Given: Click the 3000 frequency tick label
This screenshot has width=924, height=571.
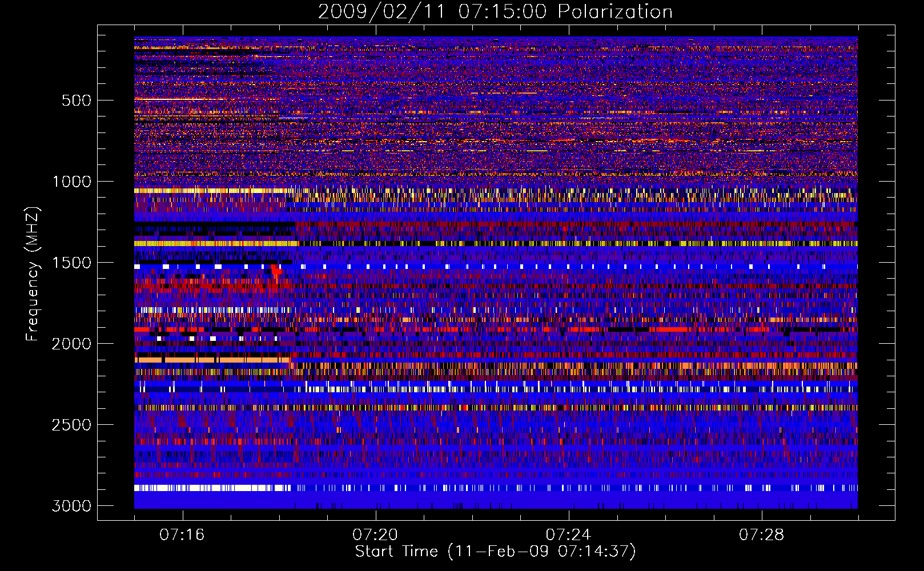Looking at the screenshot, I should click(71, 506).
